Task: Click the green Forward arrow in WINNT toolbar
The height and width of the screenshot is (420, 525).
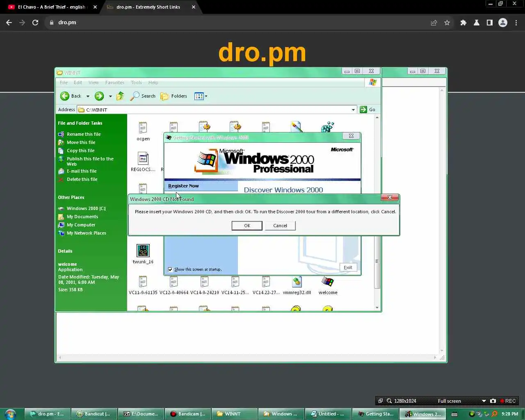Action: pyautogui.click(x=99, y=96)
